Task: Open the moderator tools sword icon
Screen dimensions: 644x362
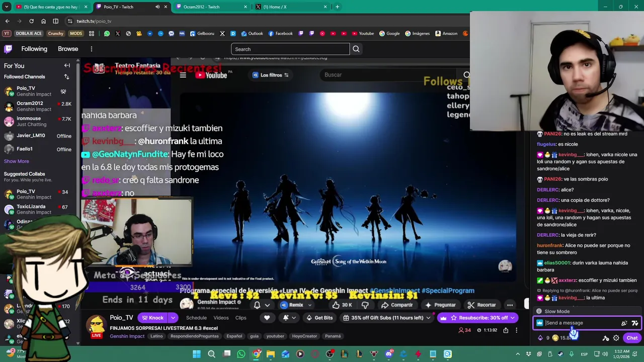Action: 606,338
